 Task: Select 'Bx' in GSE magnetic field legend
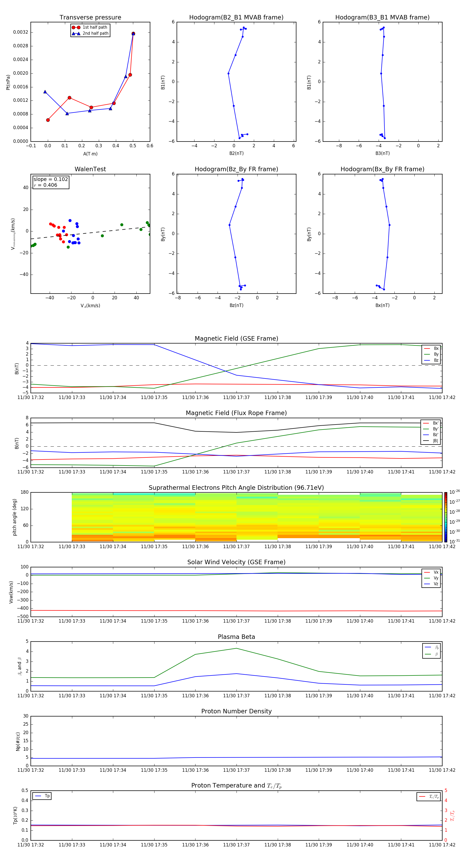(x=431, y=349)
